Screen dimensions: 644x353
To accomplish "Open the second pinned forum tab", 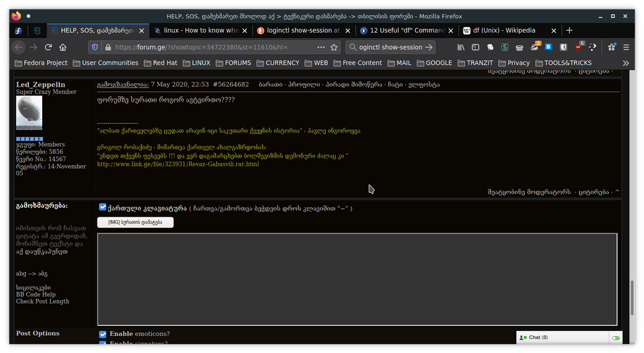I will 37,31.
